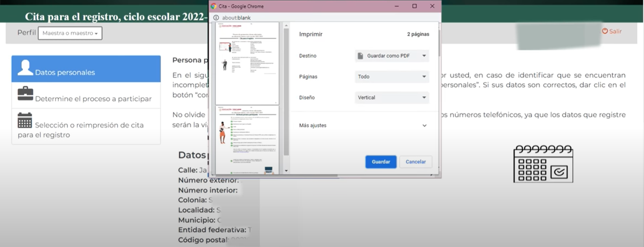
Task: Click the calendar icon for cita selection
Action: (x=25, y=120)
